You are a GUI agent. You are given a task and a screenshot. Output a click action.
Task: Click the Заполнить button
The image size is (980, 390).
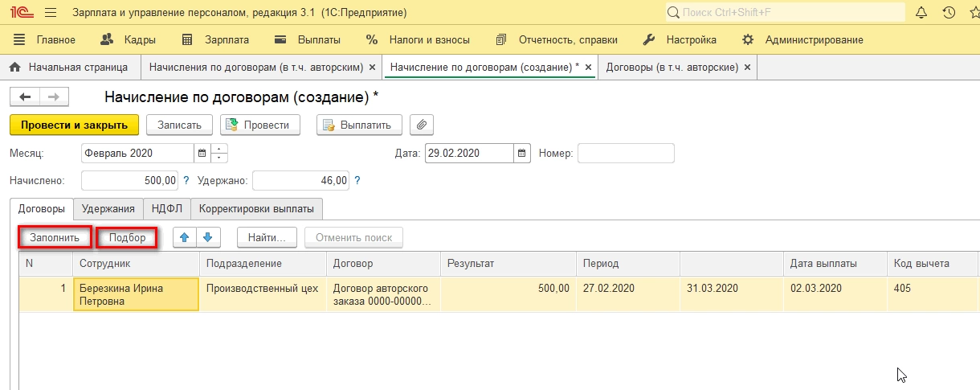[55, 237]
